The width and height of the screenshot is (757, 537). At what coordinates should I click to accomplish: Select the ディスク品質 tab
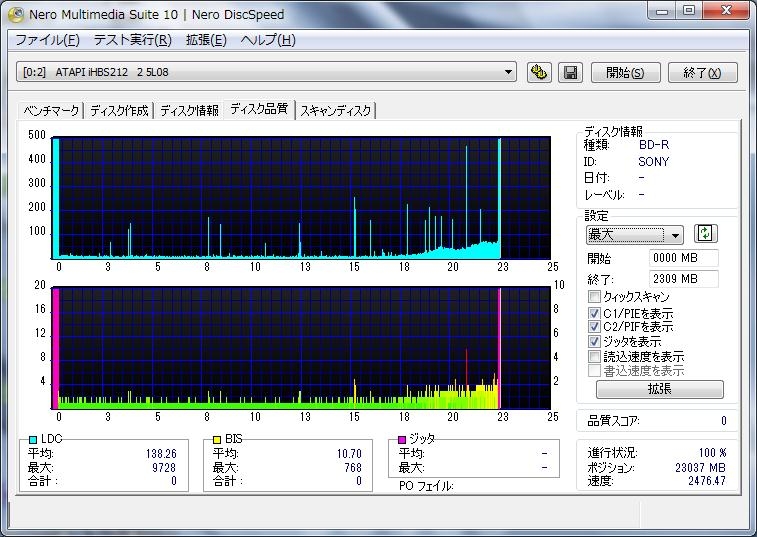(259, 109)
